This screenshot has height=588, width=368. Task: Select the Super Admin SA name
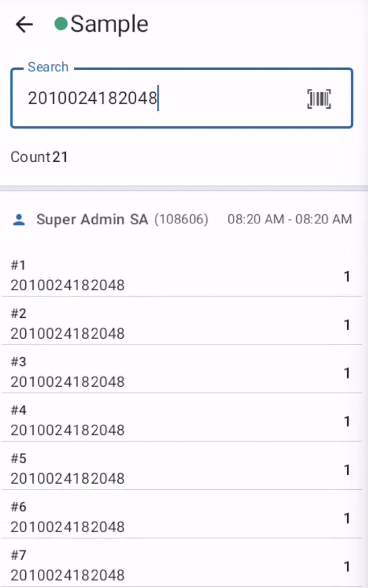click(92, 219)
